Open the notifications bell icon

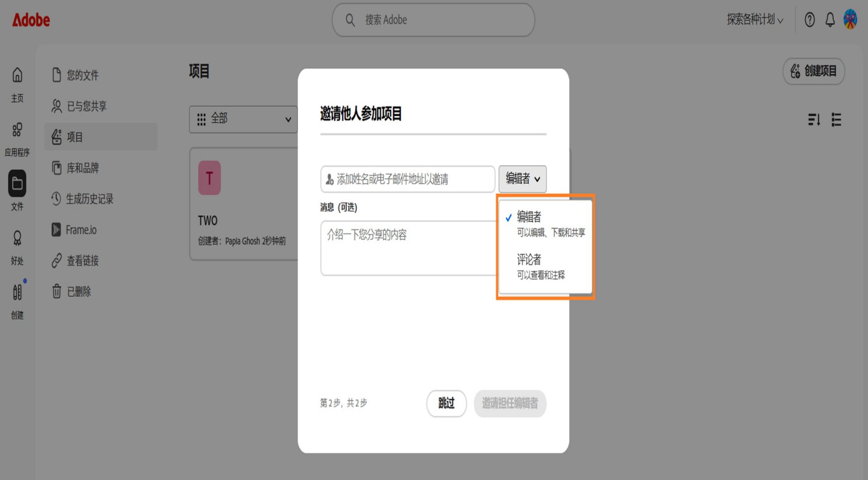coord(830,19)
